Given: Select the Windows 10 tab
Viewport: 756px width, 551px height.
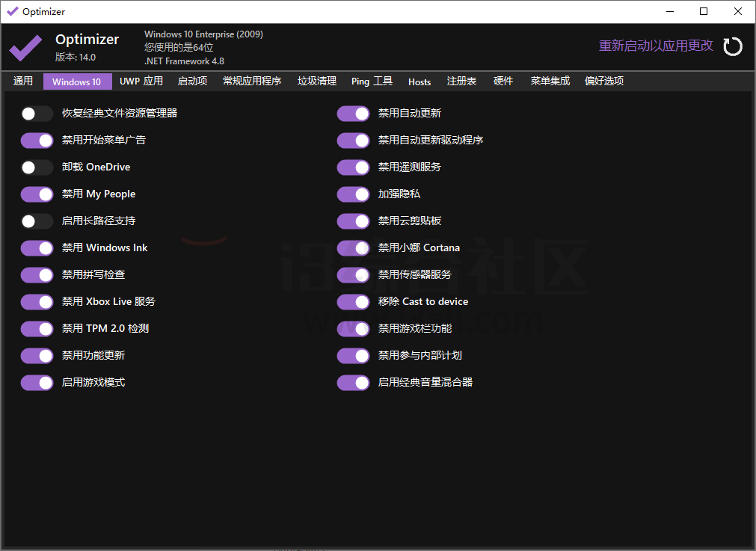Looking at the screenshot, I should (x=77, y=81).
